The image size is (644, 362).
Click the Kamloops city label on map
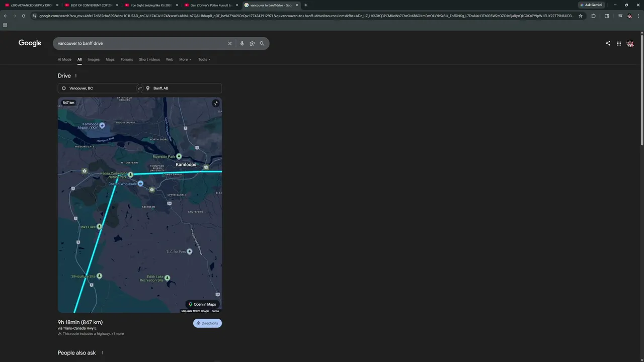(x=186, y=164)
